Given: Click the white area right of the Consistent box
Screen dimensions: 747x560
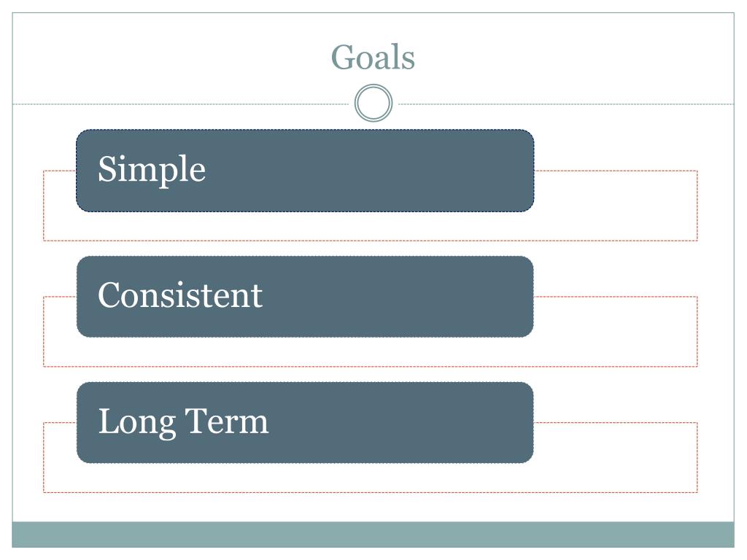Looking at the screenshot, I should point(616,331).
